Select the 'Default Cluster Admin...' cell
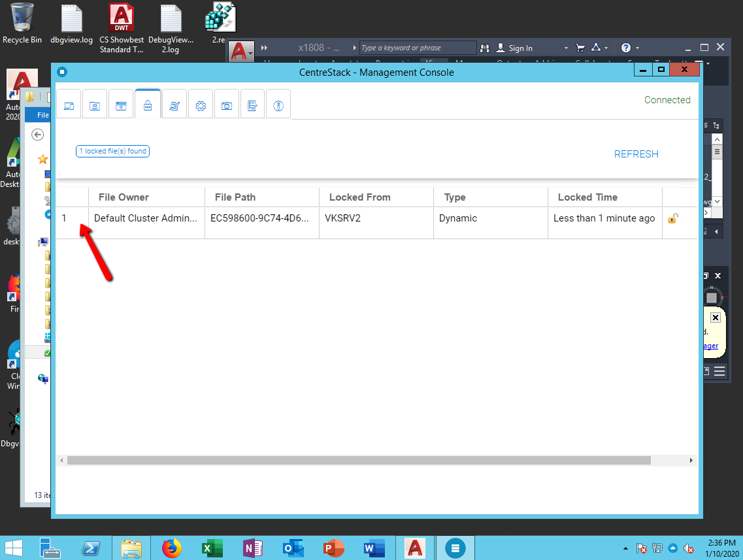Viewport: 743px width, 560px height. (x=146, y=223)
